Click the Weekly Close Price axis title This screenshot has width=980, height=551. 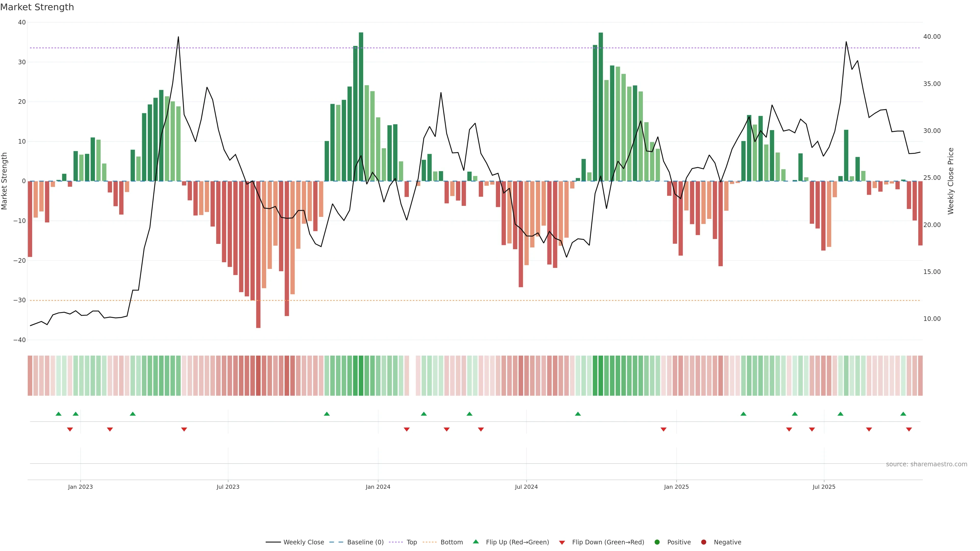(x=951, y=181)
